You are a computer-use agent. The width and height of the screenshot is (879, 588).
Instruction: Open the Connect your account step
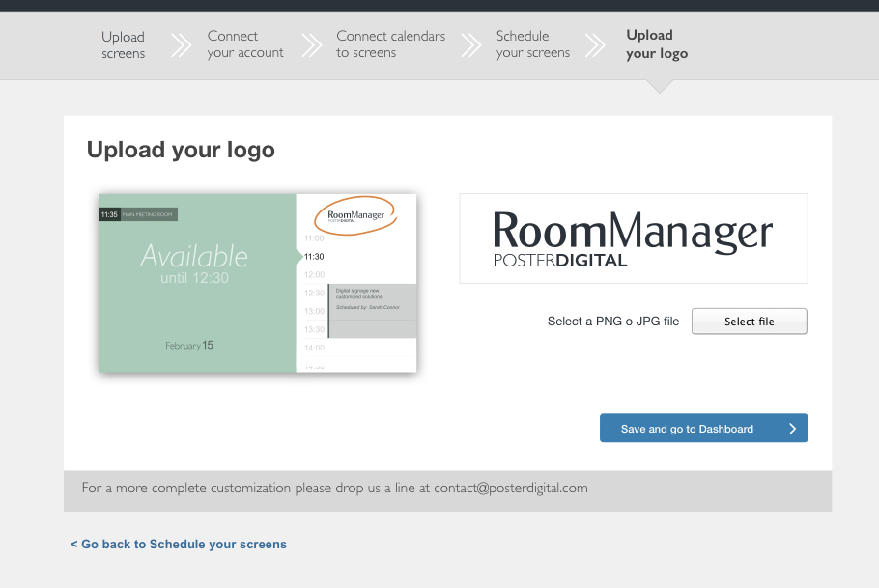point(245,44)
